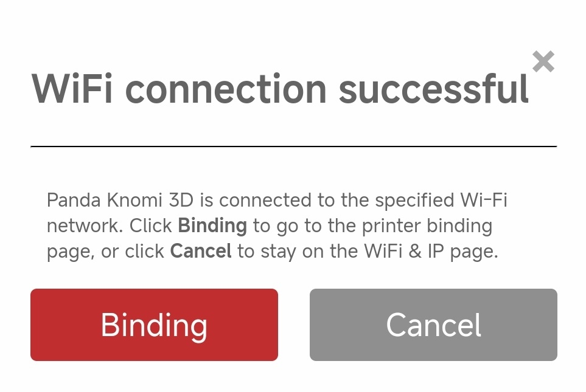
Task: Click the ampersand in the message text
Action: click(414, 252)
